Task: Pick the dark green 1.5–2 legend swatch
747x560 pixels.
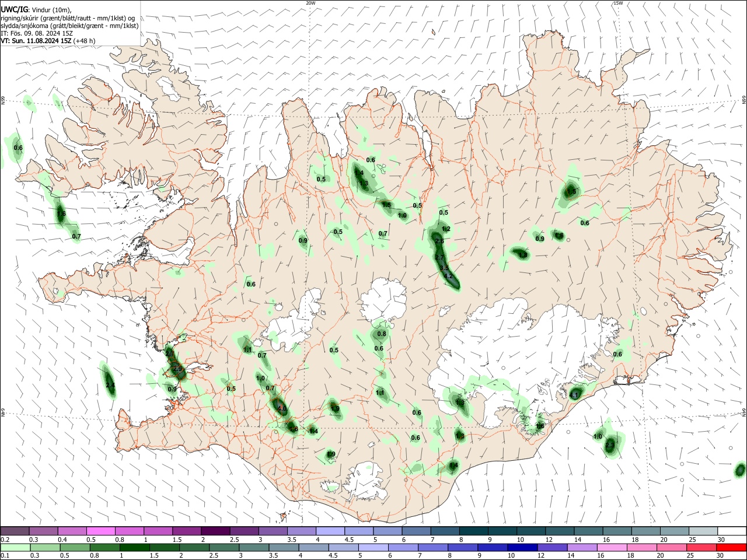Action: tap(164, 548)
